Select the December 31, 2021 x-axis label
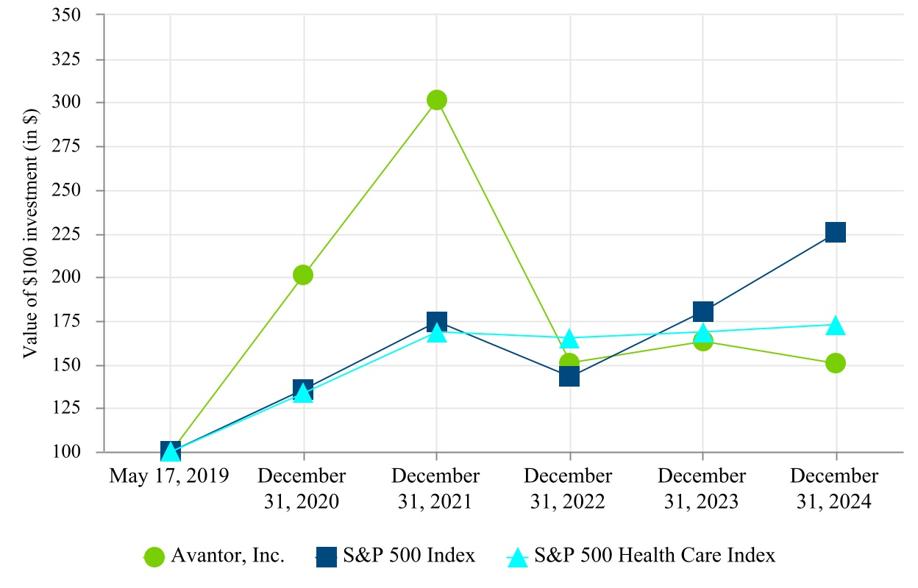Image resolution: width=918 pixels, height=588 pixels. [435, 489]
